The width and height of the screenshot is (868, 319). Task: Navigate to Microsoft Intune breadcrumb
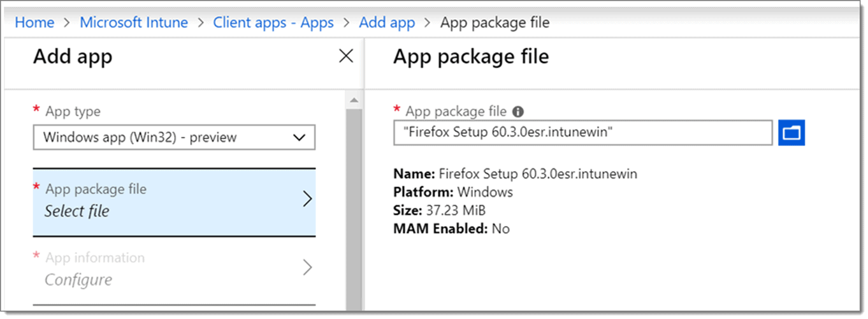(133, 23)
